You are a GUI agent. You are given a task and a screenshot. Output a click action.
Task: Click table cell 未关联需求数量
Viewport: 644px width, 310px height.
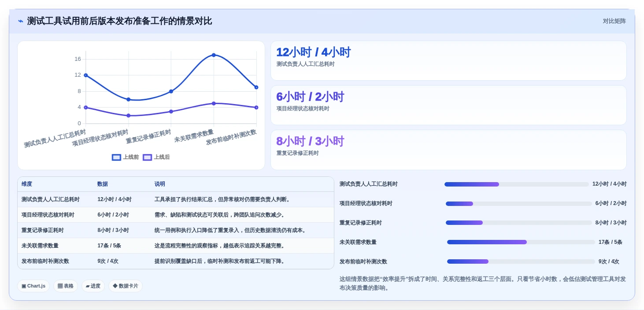tap(40, 246)
